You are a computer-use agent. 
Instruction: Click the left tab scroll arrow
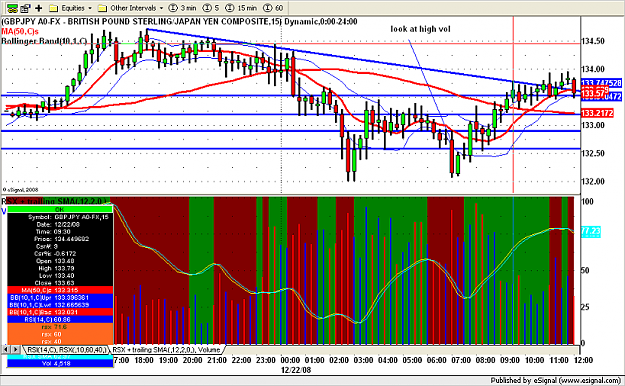[x=6, y=349]
